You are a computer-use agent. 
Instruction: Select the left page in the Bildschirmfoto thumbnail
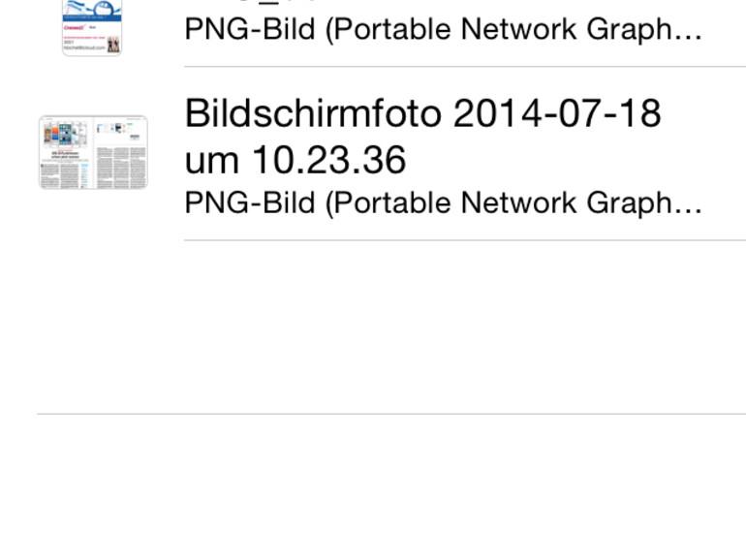coord(65,152)
